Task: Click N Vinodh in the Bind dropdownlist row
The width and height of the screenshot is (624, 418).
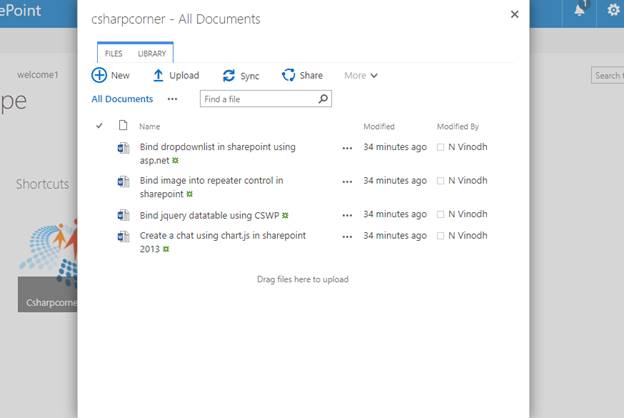Action: [x=468, y=147]
